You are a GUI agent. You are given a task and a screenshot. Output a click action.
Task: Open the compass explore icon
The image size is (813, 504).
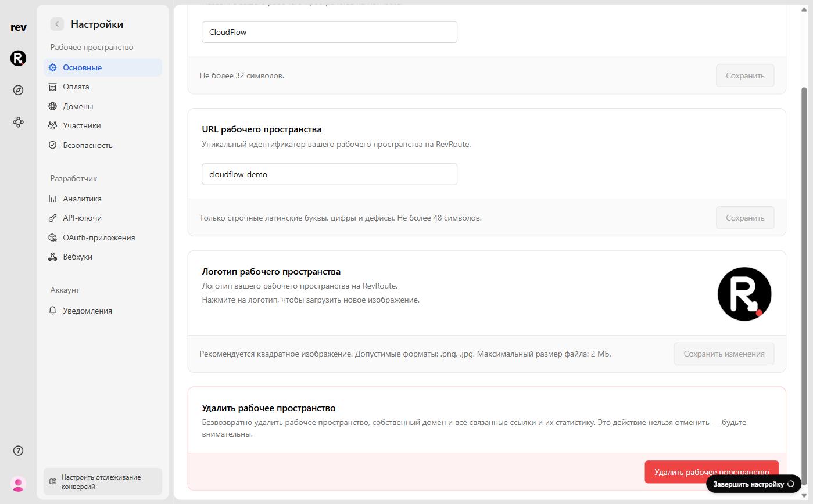pos(19,90)
